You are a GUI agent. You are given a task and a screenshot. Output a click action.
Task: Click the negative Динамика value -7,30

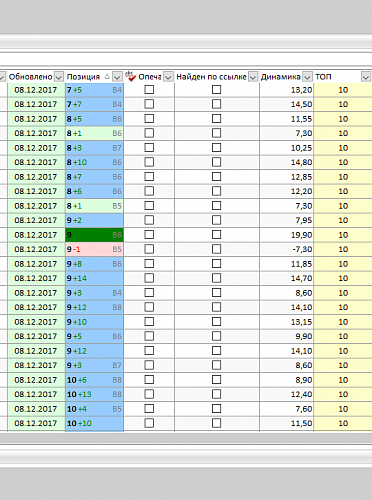pos(302,249)
